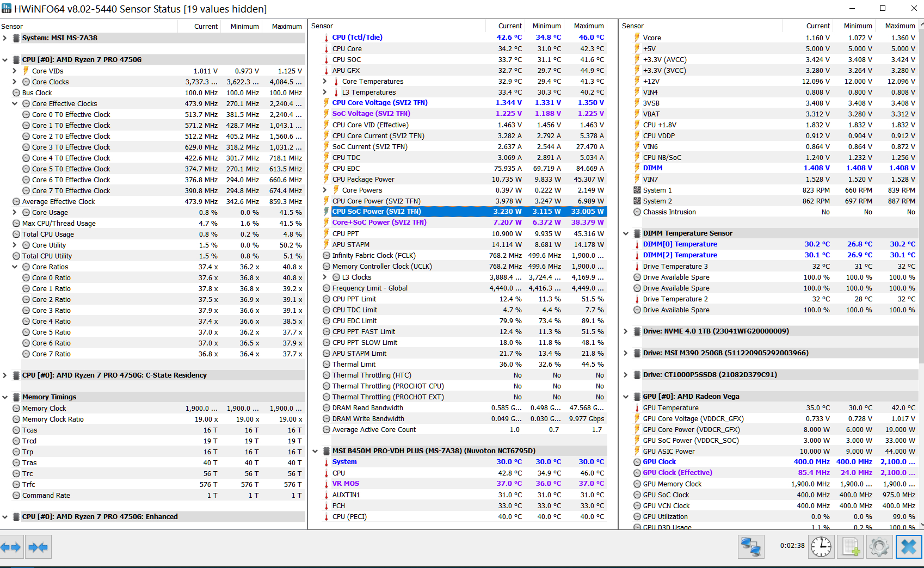Expand the L3 Temperatures node
This screenshot has height=568, width=924.
[325, 92]
